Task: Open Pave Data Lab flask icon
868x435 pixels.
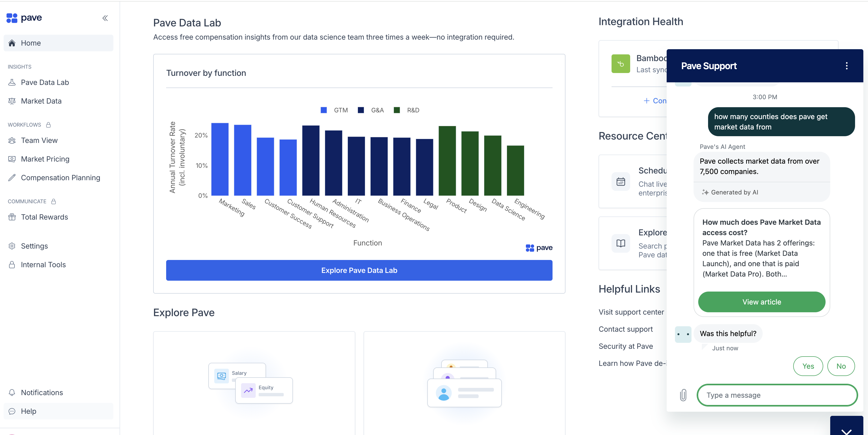Action: click(x=12, y=83)
